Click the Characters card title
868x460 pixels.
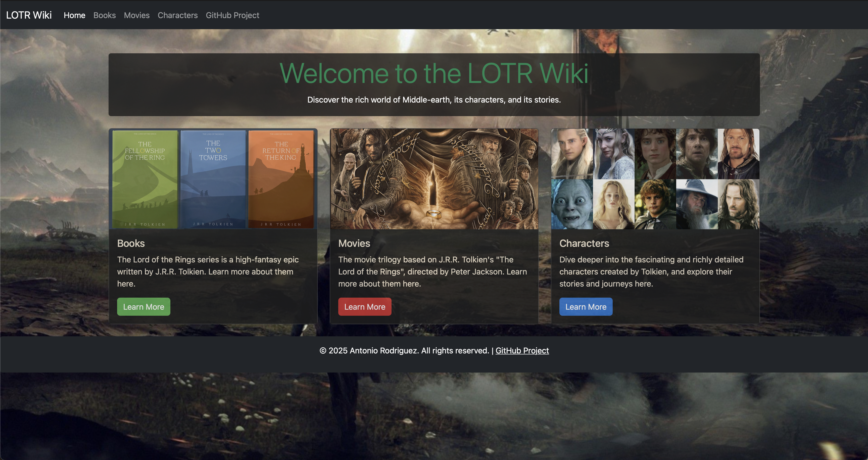point(584,243)
